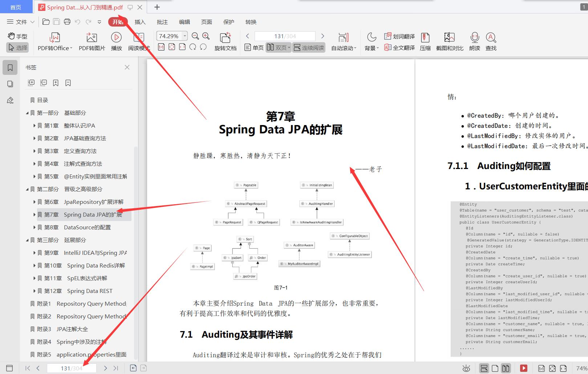Open bookmark 第8章 DataSource的配置
Image resolution: width=588 pixels, height=374 pixels.
78,228
